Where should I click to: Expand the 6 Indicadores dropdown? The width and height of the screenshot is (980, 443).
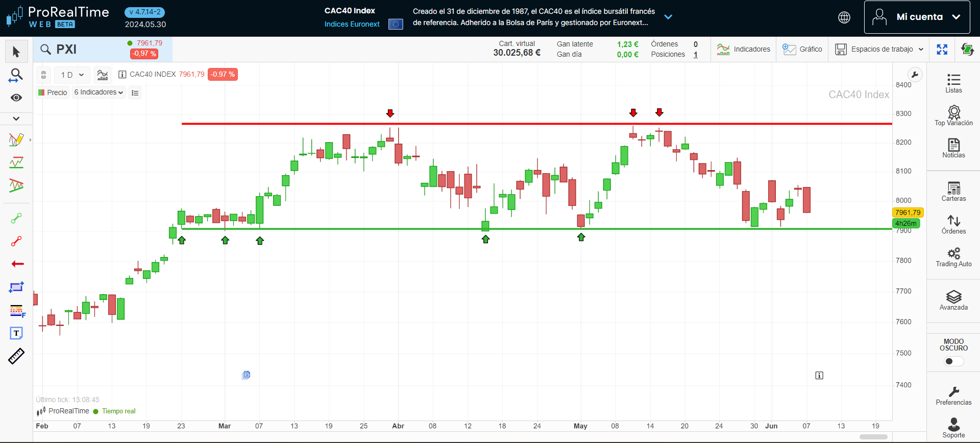[99, 92]
